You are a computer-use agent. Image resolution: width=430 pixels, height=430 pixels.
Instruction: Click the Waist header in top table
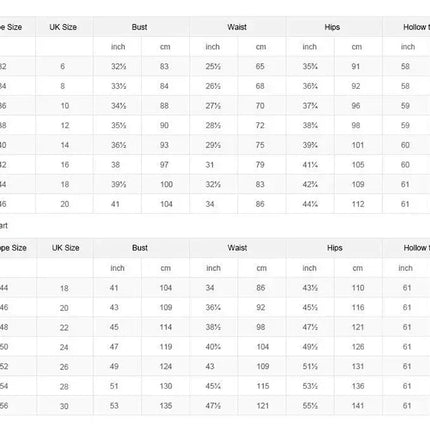point(237,27)
